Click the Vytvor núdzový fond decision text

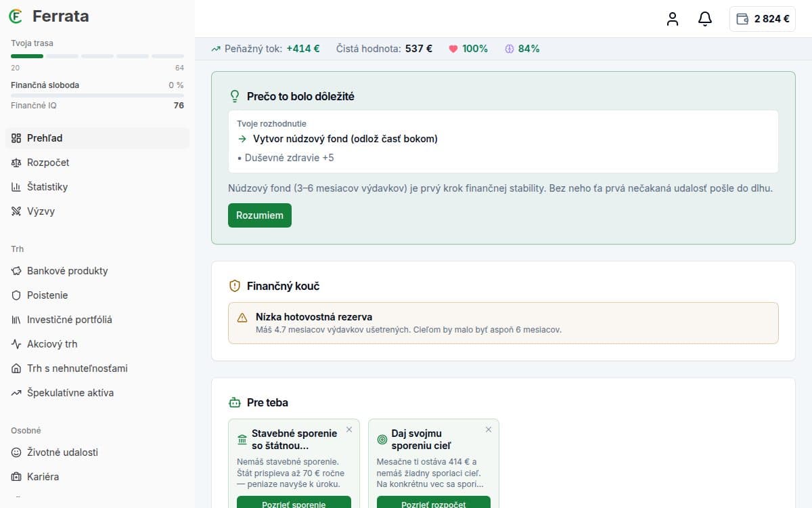click(x=345, y=139)
